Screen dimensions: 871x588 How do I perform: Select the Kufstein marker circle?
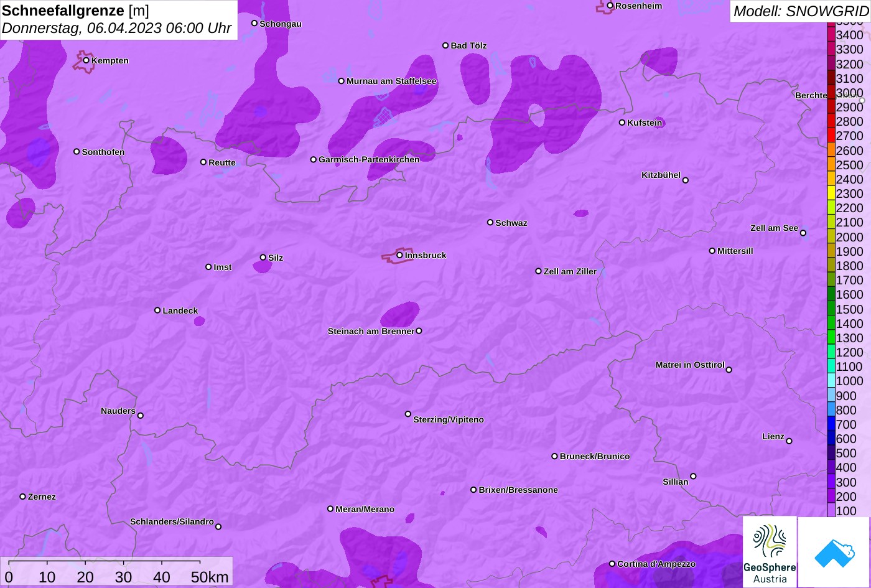click(622, 123)
